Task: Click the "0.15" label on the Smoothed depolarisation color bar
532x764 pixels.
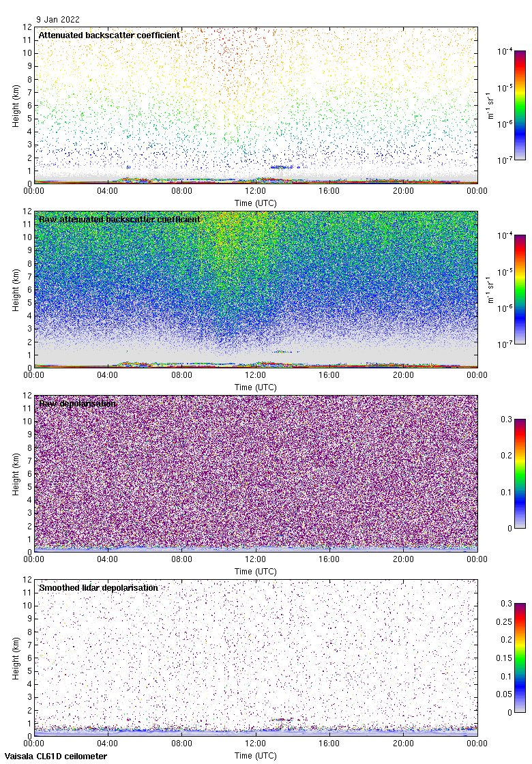Action: click(x=504, y=658)
